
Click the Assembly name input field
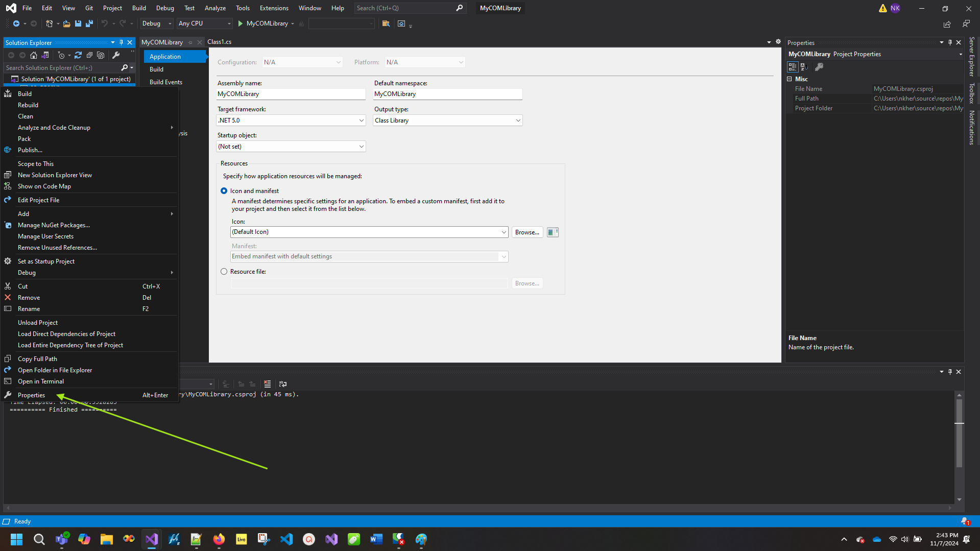(x=291, y=94)
